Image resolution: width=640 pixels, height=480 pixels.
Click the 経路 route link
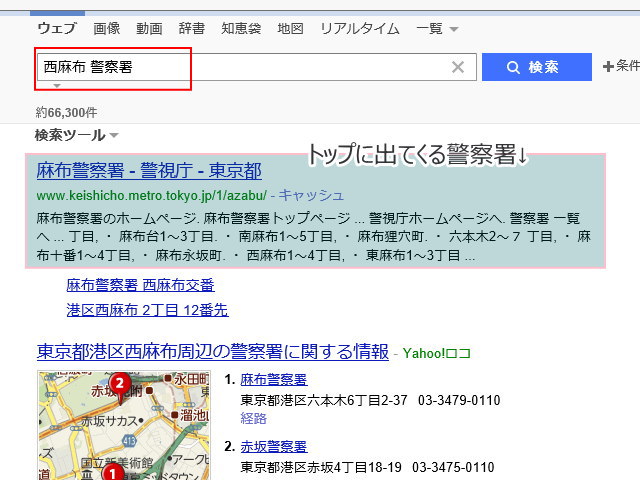click(x=254, y=418)
